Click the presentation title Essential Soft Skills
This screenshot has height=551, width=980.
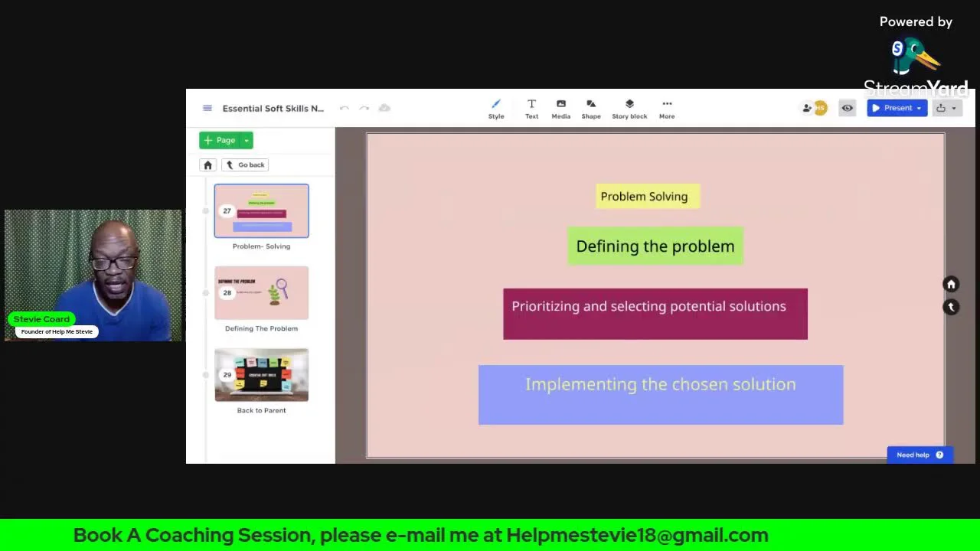[273, 108]
